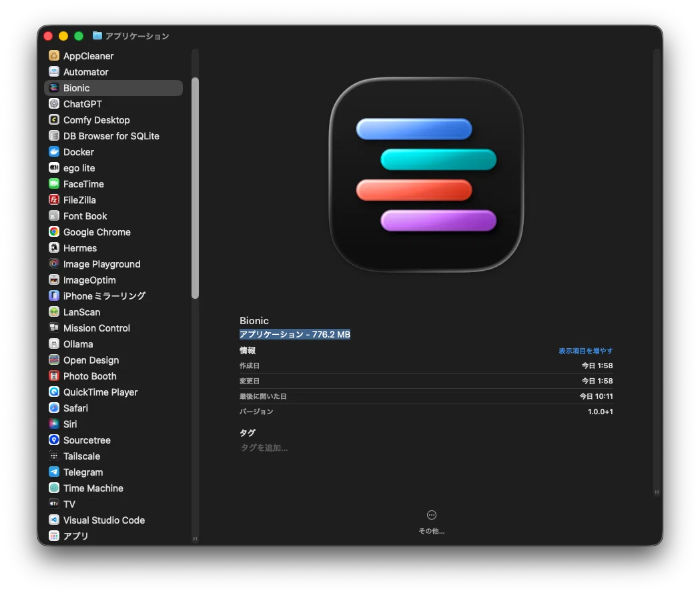
Task: Select the Sourcetree icon
Action: (54, 440)
